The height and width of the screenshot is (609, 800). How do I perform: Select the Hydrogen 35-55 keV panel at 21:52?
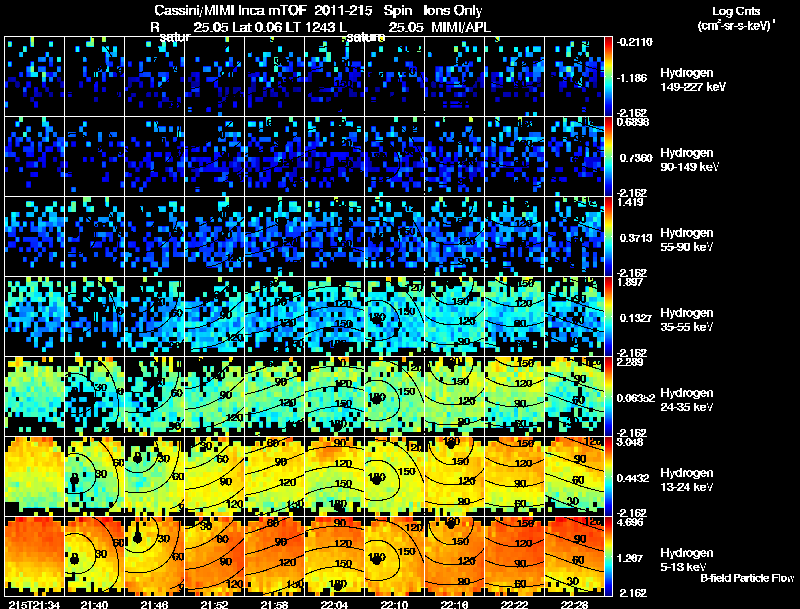[215, 317]
